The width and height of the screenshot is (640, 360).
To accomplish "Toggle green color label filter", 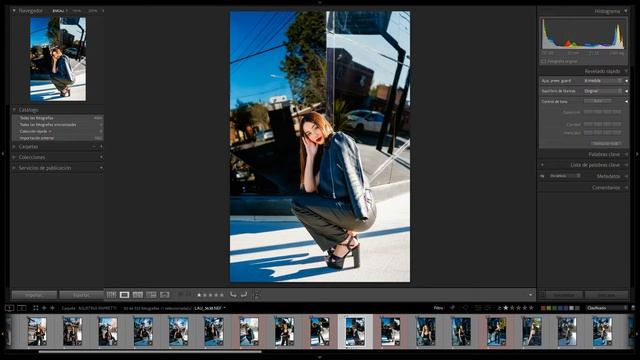I will click(554, 308).
